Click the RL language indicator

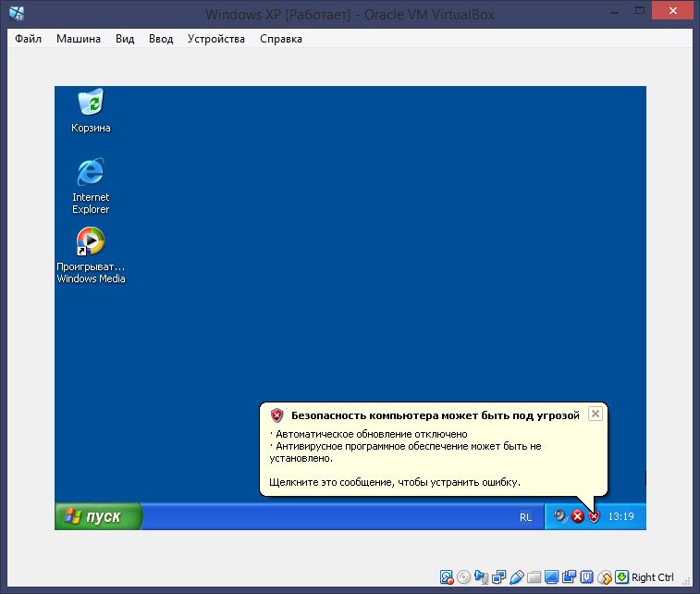[x=525, y=517]
